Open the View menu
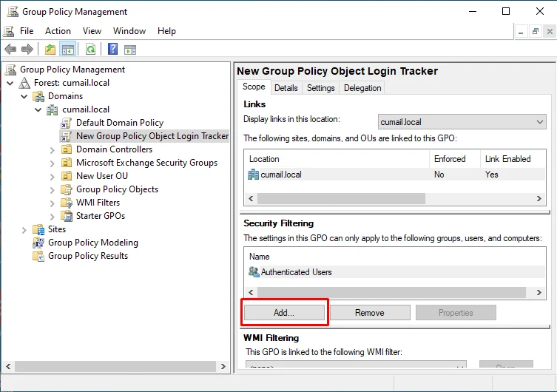This screenshot has height=392, width=557. pos(92,31)
